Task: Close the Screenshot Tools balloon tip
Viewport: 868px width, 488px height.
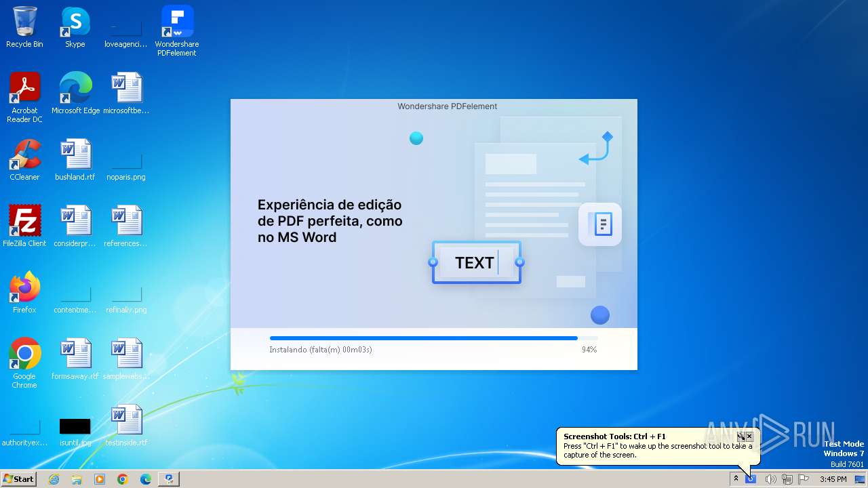Action: click(x=749, y=436)
